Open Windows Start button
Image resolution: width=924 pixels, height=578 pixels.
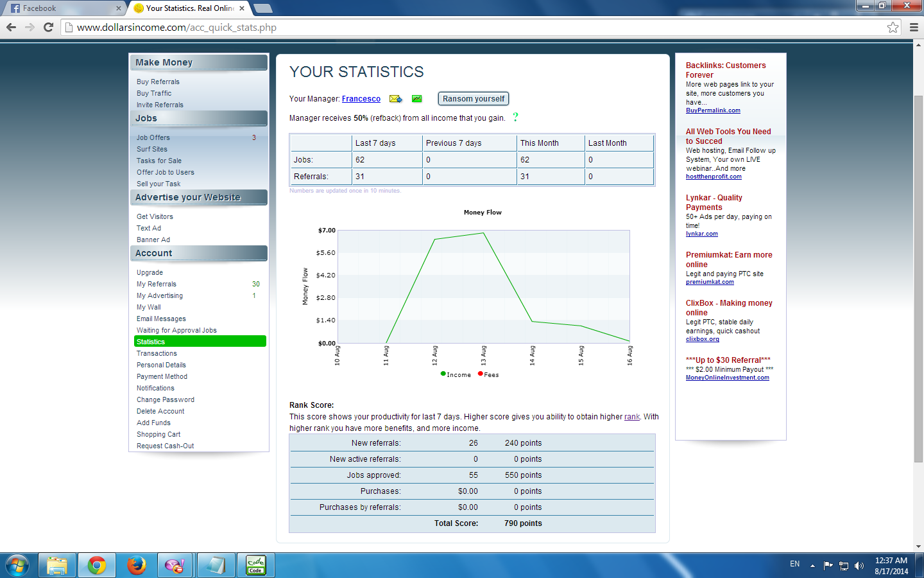tap(17, 565)
